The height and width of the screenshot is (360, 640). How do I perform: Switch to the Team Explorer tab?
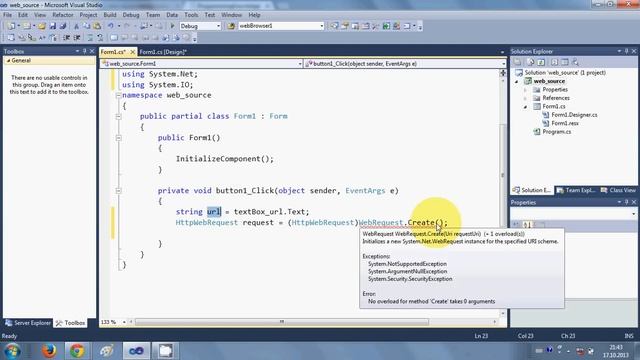(576, 190)
